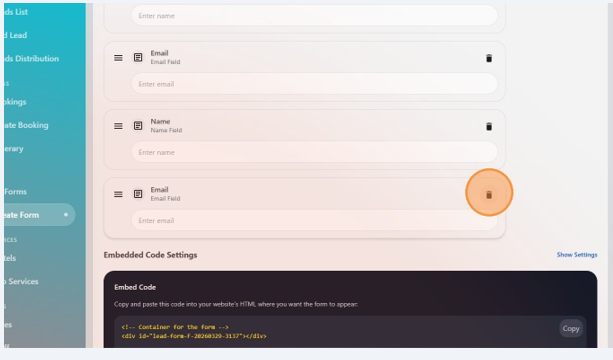This screenshot has width=613, height=360.
Task: Select the active Create Form sidebar item
Action: point(39,215)
